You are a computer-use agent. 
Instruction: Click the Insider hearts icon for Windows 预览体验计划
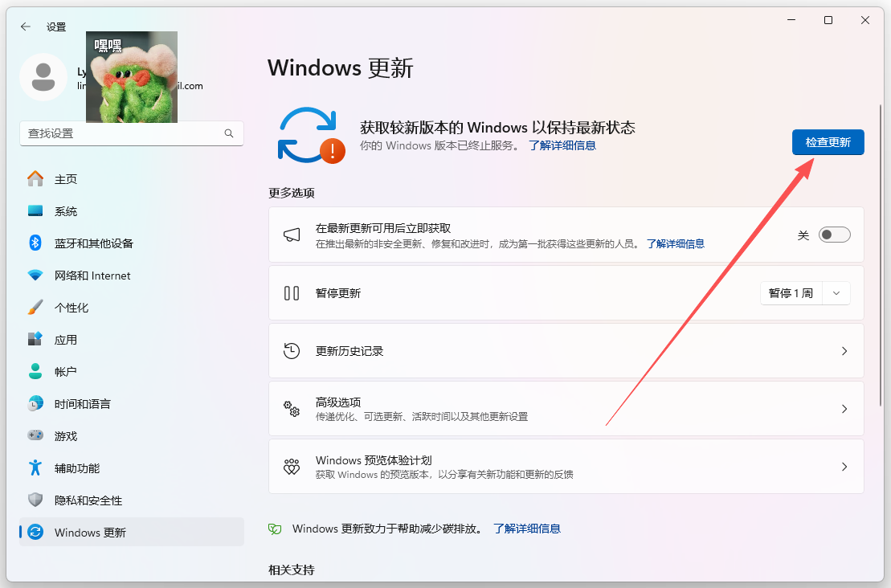point(292,467)
